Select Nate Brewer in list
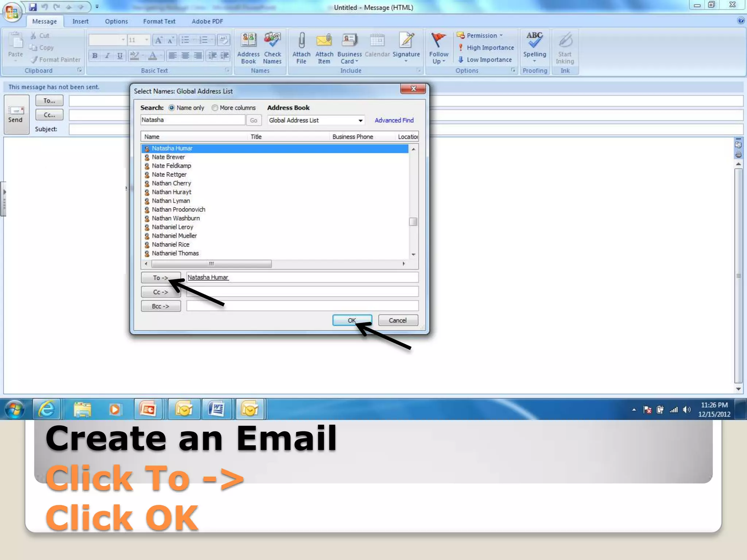Viewport: 747px width, 560px height. coord(275,157)
